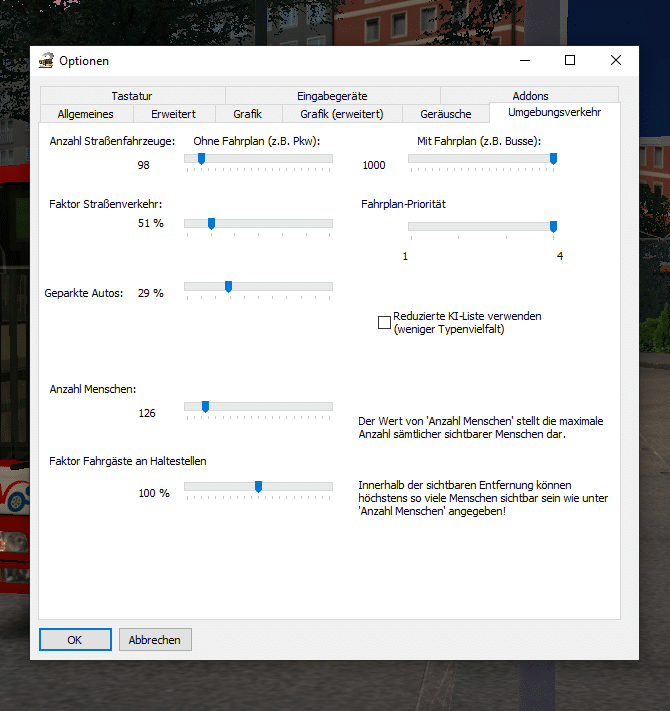Select the Addons tab
The width and height of the screenshot is (670, 711).
[x=530, y=96]
